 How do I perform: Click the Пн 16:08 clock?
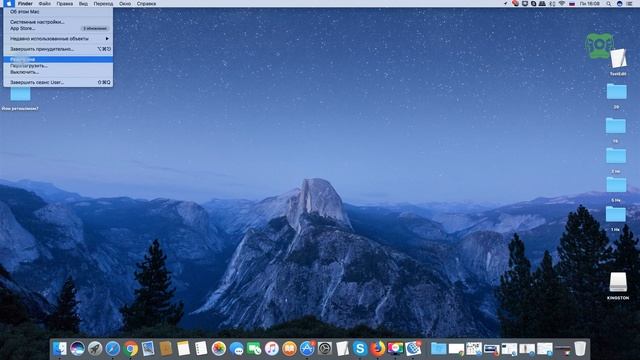[x=590, y=4]
